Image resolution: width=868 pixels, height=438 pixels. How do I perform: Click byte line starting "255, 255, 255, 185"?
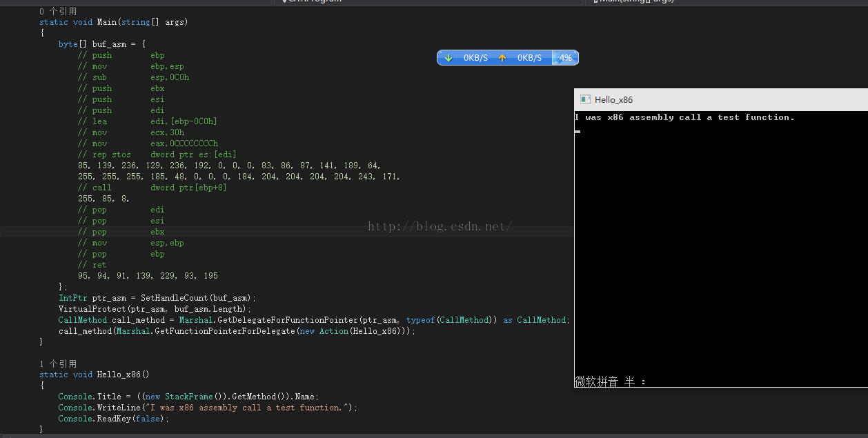click(x=239, y=177)
